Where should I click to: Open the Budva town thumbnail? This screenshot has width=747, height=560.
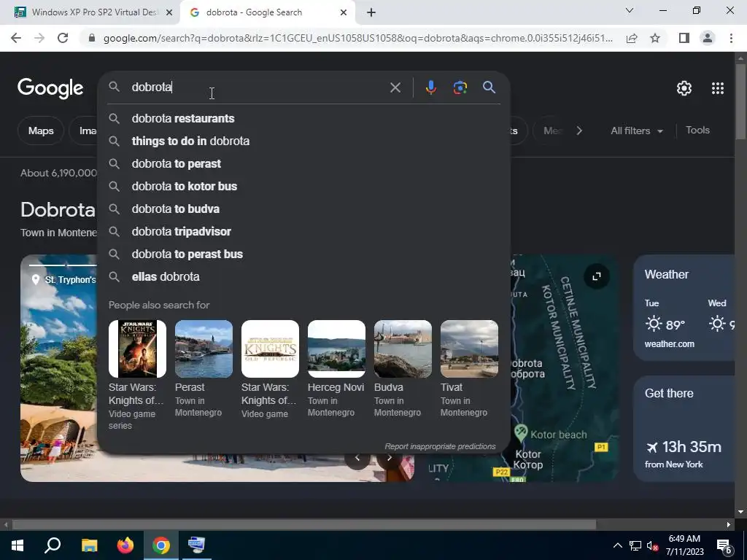pyautogui.click(x=403, y=349)
